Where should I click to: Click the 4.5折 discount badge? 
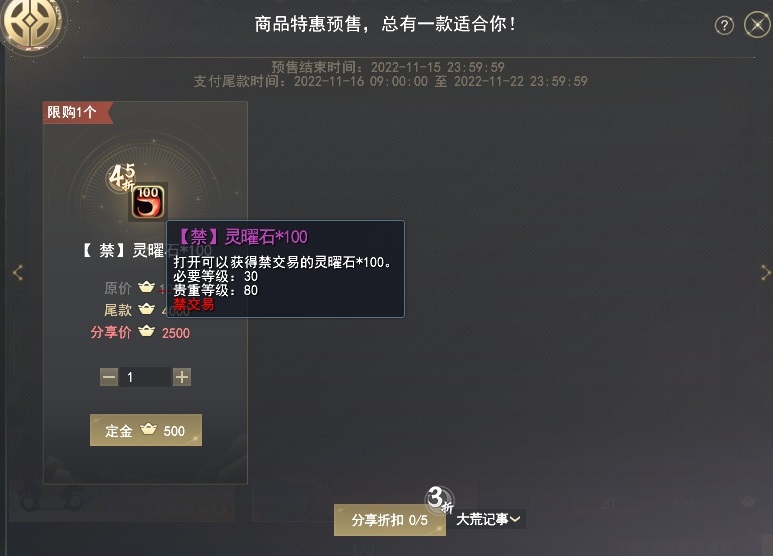pos(122,177)
